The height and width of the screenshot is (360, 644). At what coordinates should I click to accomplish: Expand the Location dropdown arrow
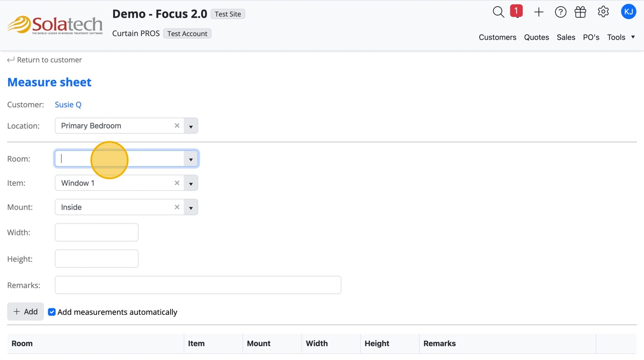point(191,126)
